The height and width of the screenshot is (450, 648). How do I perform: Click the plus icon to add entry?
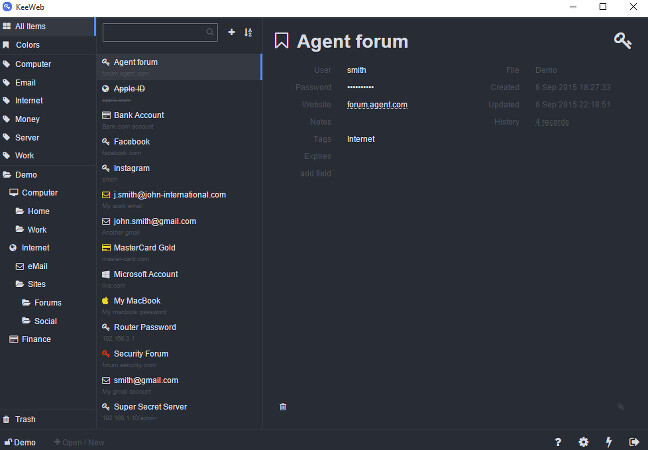[x=232, y=32]
